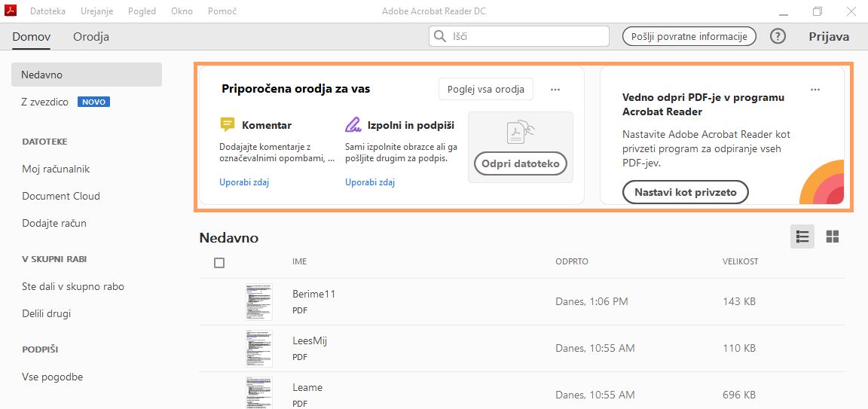Open Delili drugi in the sidebar
Image resolution: width=868 pixels, height=409 pixels.
(x=47, y=314)
